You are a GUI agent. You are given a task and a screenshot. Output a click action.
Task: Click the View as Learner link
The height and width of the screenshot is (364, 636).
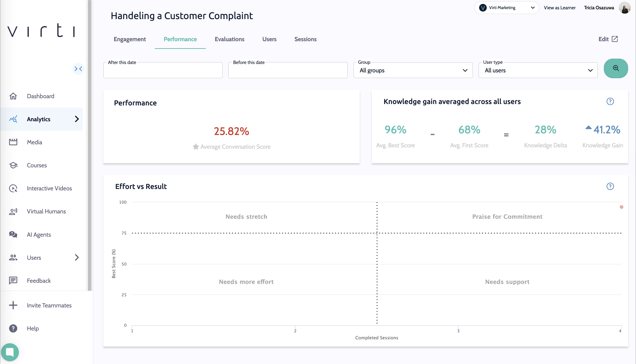tap(559, 8)
